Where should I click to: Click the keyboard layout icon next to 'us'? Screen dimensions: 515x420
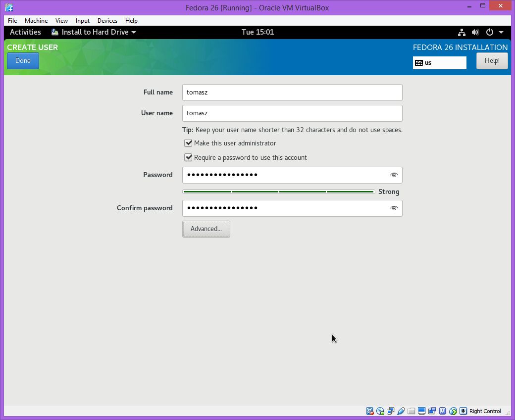pyautogui.click(x=419, y=63)
